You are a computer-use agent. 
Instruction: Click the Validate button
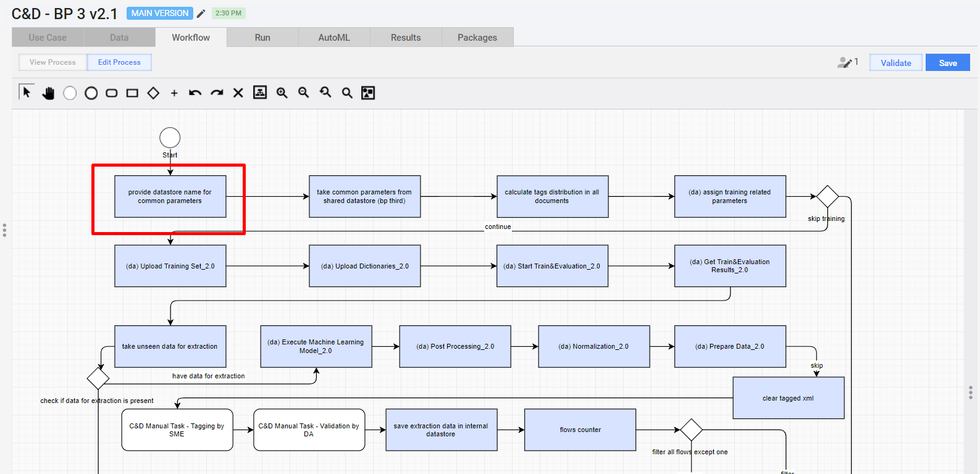(x=896, y=63)
